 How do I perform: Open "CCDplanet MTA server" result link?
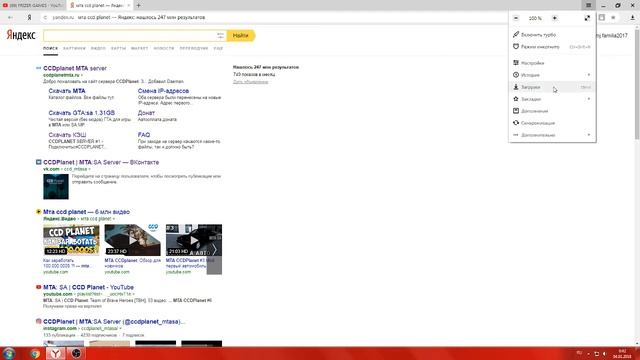[x=75, y=68]
